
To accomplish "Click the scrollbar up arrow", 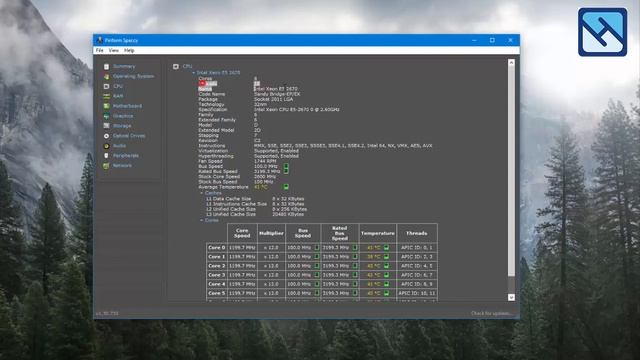I will [511, 62].
